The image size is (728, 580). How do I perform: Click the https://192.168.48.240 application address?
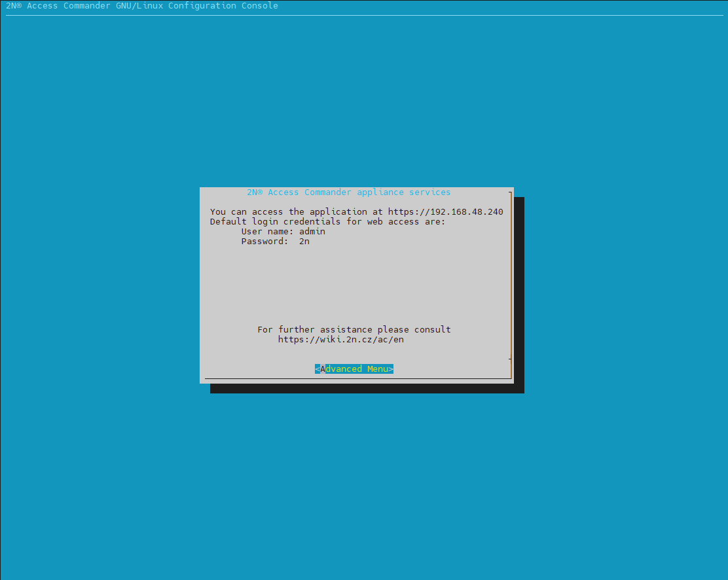[446, 211]
